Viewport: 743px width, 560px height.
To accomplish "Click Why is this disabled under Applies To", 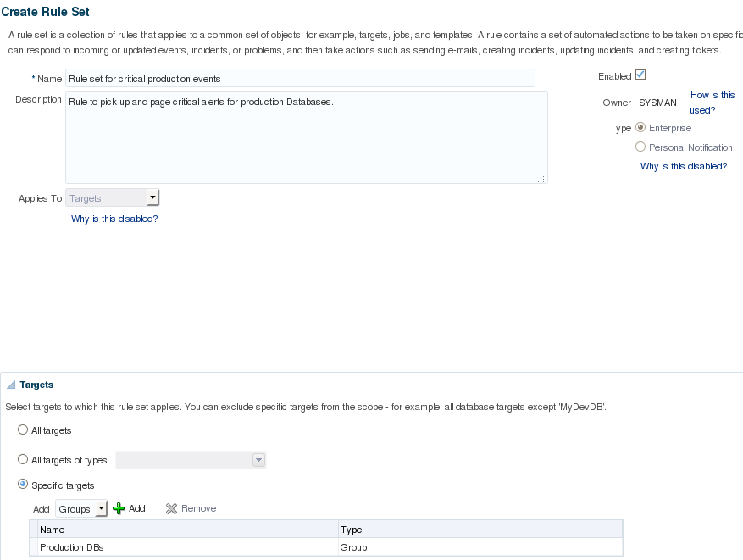I will (x=114, y=219).
